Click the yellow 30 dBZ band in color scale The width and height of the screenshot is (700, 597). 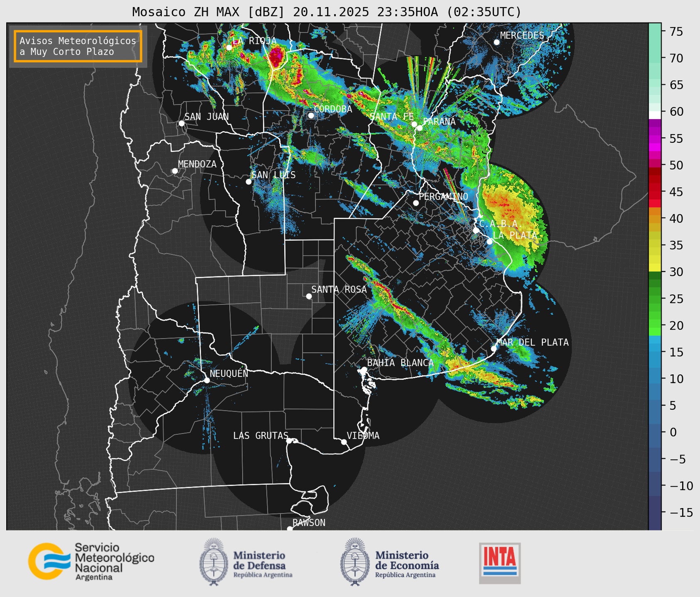[655, 268]
